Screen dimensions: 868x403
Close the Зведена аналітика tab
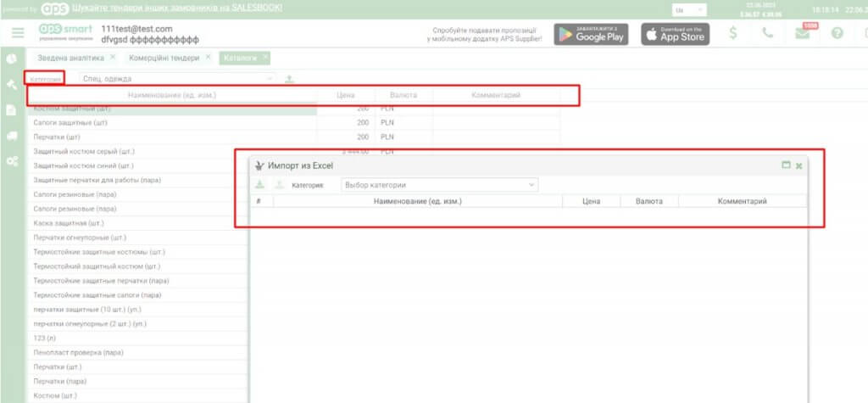coord(113,57)
